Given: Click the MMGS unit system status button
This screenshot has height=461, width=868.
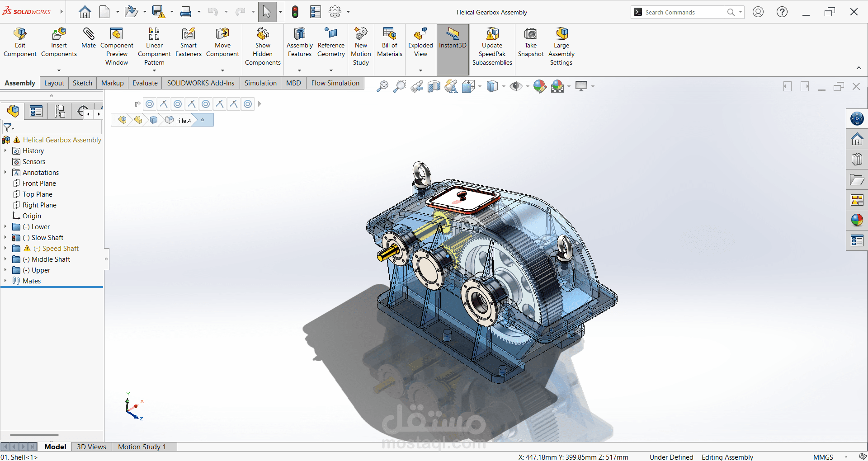Looking at the screenshot, I should click(823, 457).
